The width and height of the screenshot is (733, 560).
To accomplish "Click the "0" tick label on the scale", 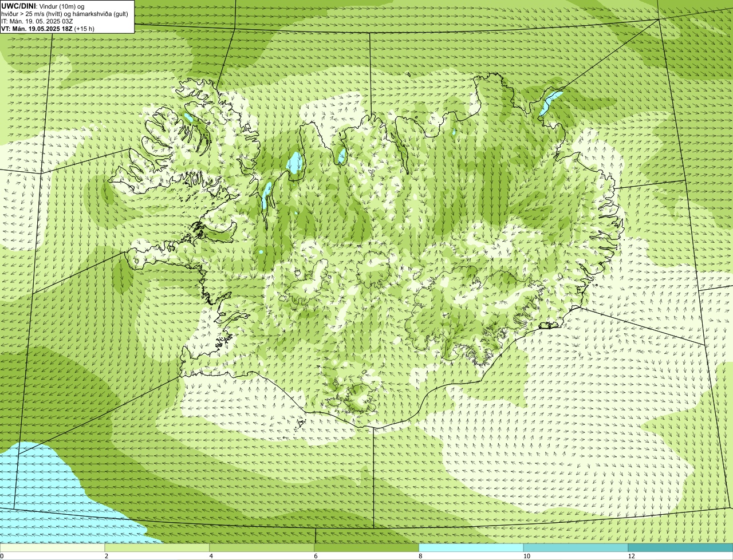I will coord(2,556).
